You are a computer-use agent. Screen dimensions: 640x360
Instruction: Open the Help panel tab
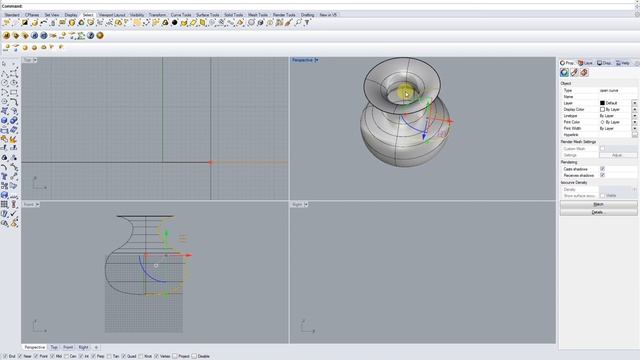623,63
